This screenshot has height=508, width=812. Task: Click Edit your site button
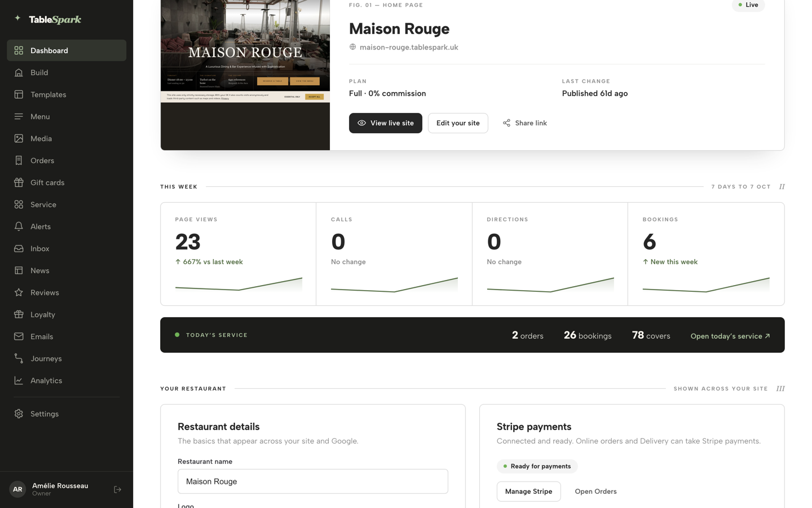pos(458,123)
